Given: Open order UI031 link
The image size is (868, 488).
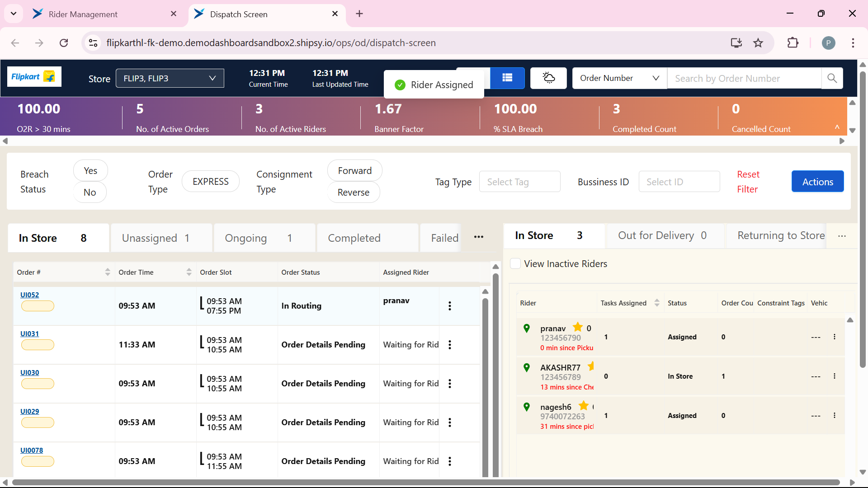Looking at the screenshot, I should (x=29, y=334).
